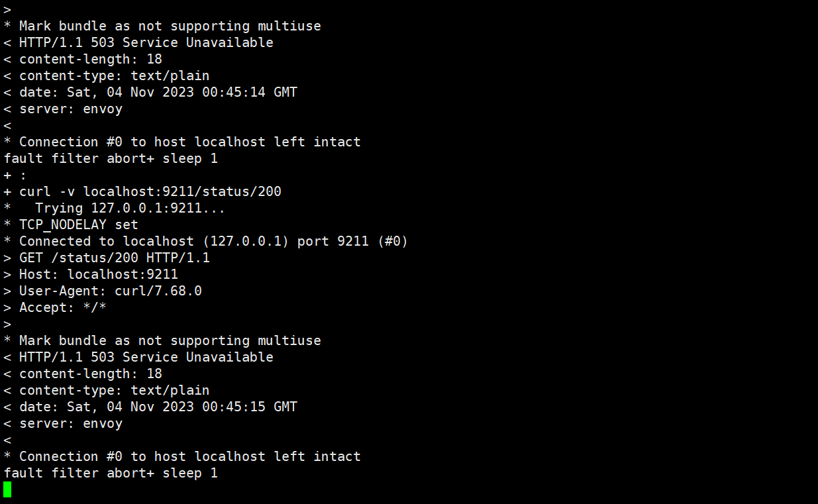Image resolution: width=818 pixels, height=504 pixels.
Task: Click the Trying 127.0.0.1:9211... line
Action: 115,208
